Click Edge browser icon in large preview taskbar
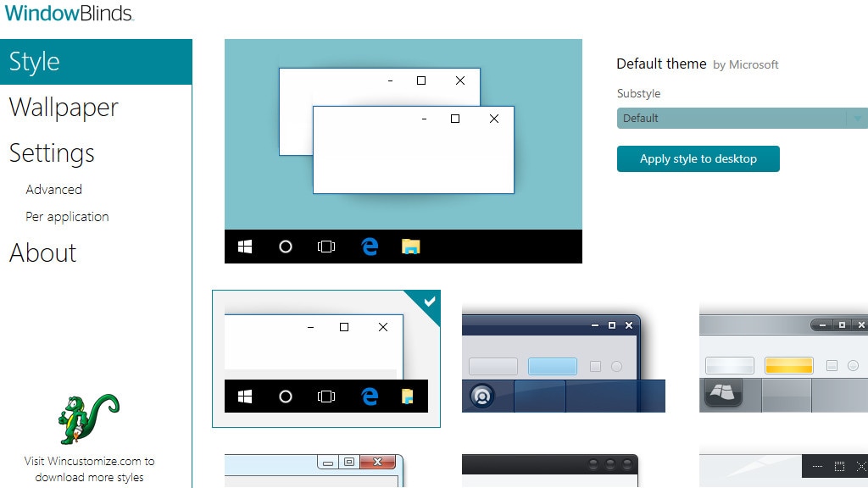The height and width of the screenshot is (488, 868). [x=370, y=247]
